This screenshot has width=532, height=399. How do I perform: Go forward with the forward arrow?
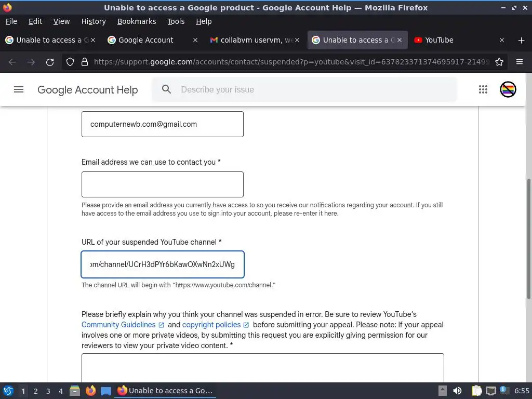pyautogui.click(x=31, y=62)
